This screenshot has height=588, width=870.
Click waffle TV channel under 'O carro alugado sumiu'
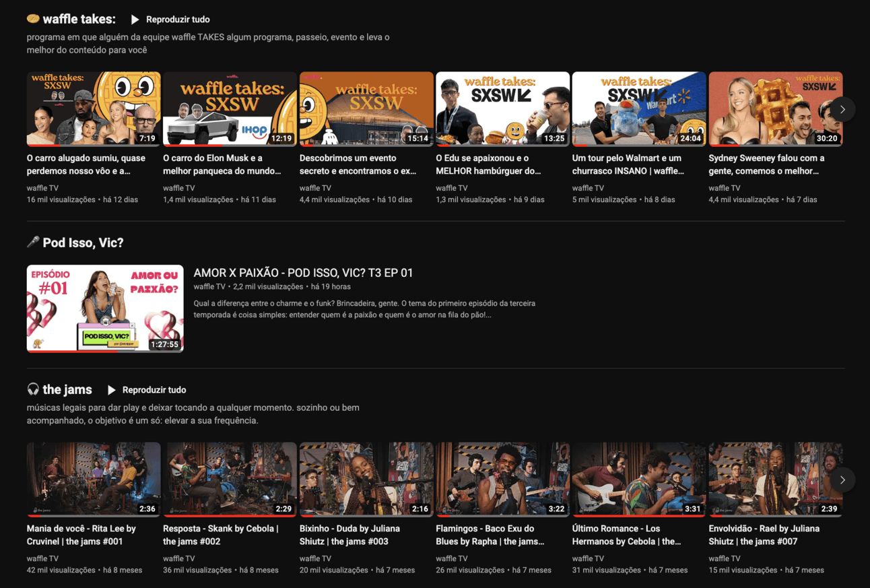click(x=42, y=188)
